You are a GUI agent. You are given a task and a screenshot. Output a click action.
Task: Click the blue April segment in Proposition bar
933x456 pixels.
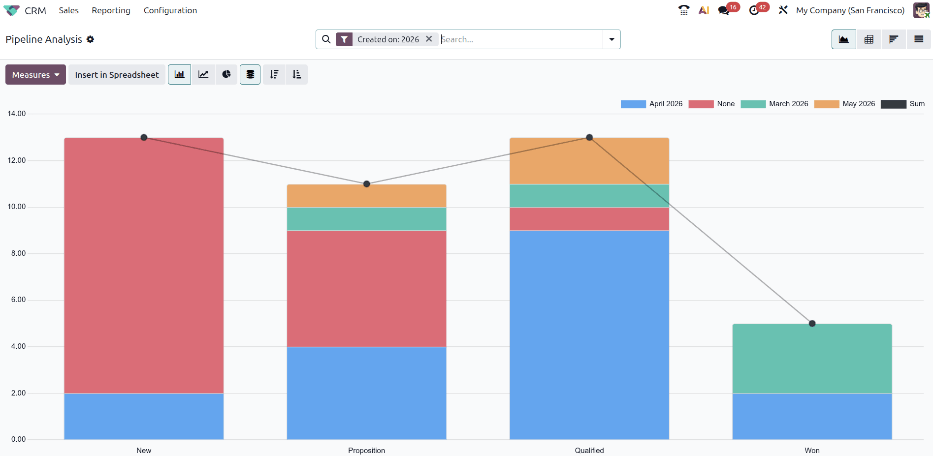(367, 393)
